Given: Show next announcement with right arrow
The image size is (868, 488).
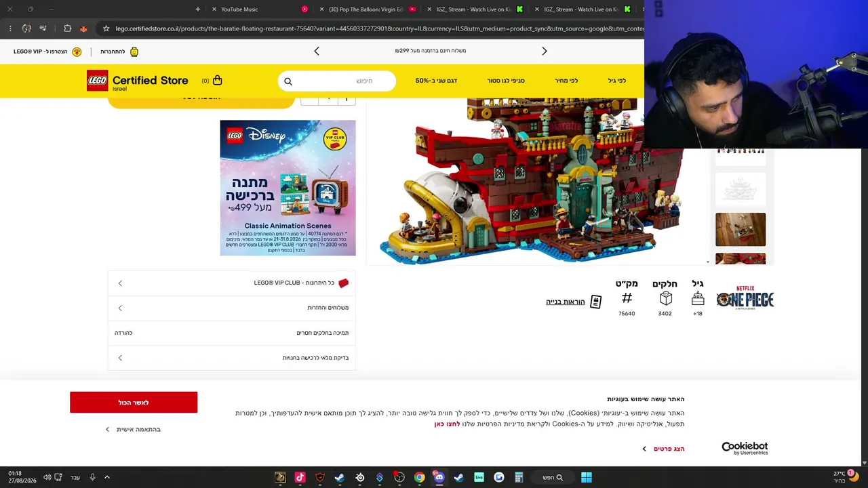Looking at the screenshot, I should [x=544, y=51].
